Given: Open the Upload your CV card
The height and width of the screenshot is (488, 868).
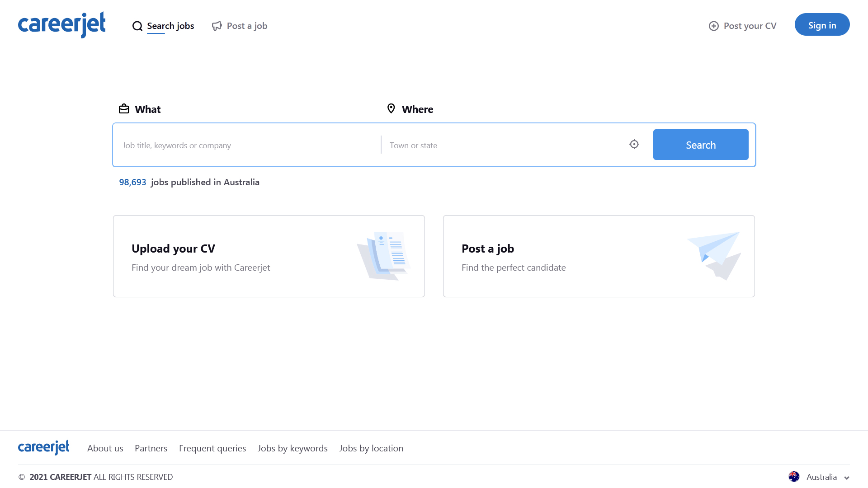Looking at the screenshot, I should (x=269, y=256).
